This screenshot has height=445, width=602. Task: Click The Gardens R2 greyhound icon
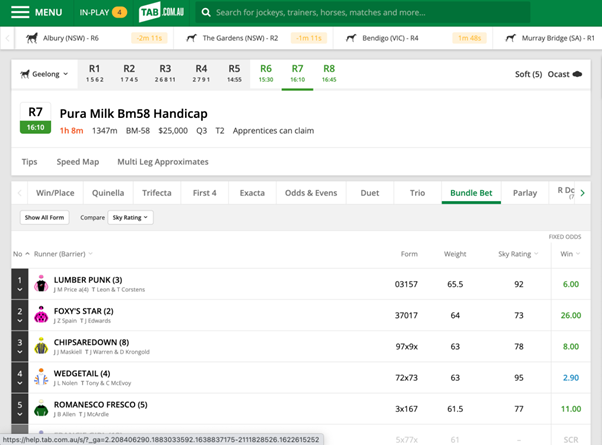(191, 38)
